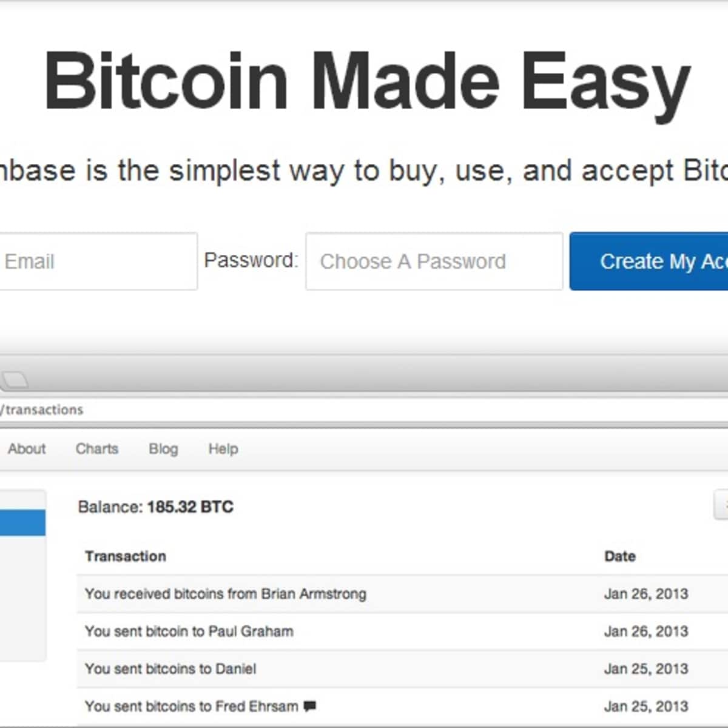Select Help in the navigation bar
Image resolution: width=728 pixels, height=728 pixels.
pyautogui.click(x=223, y=449)
